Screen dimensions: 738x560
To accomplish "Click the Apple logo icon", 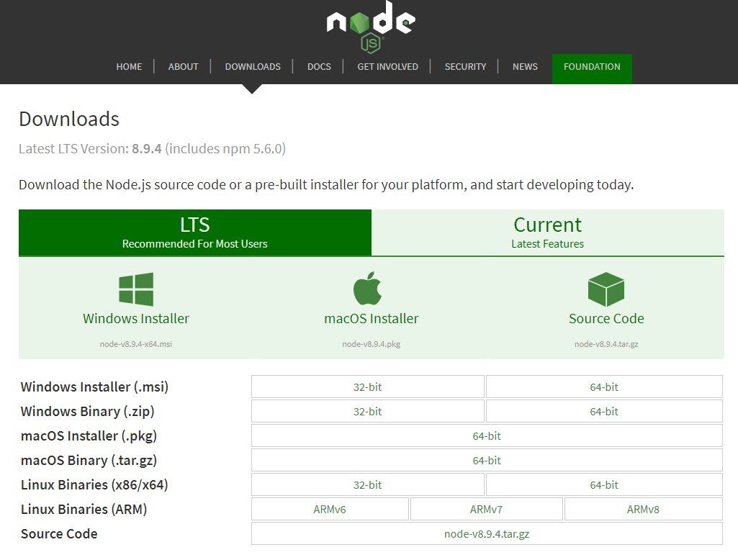I will (368, 288).
